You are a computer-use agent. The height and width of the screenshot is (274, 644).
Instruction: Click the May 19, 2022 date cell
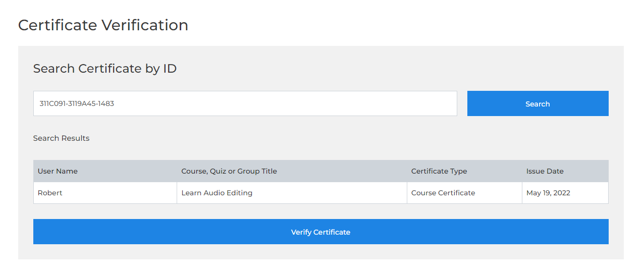click(x=548, y=193)
